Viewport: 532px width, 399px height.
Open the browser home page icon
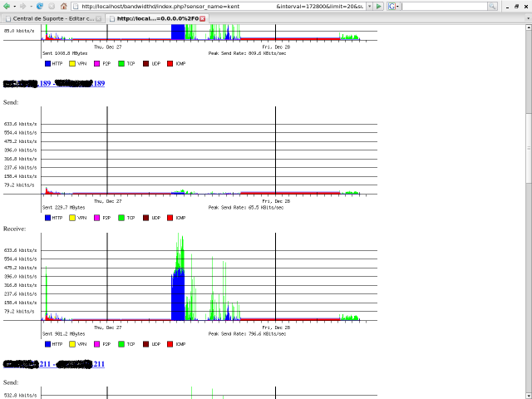63,6
